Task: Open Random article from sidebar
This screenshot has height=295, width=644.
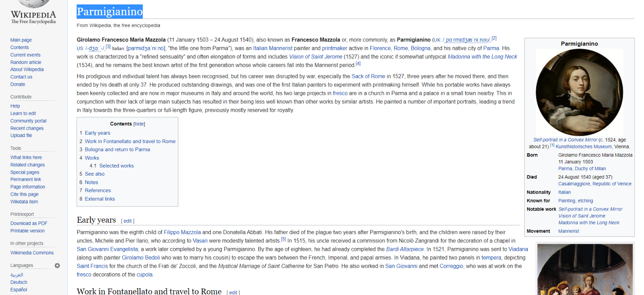Action: point(26,62)
